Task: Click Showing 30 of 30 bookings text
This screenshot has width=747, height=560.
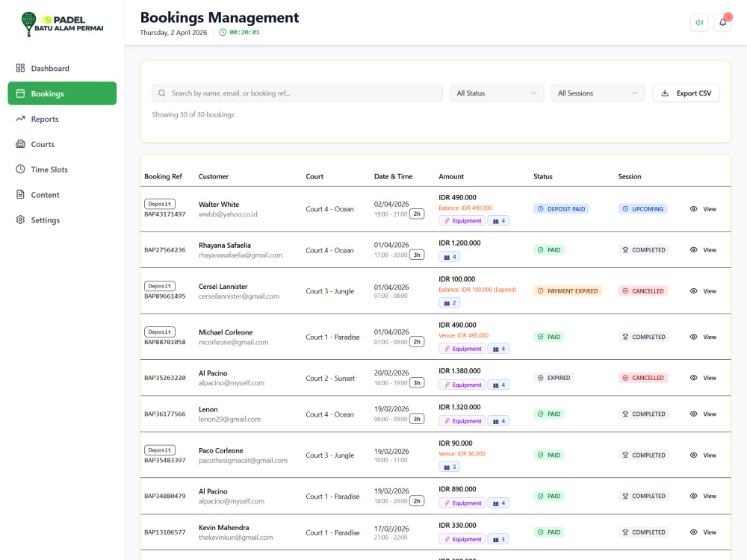Action: (x=193, y=115)
